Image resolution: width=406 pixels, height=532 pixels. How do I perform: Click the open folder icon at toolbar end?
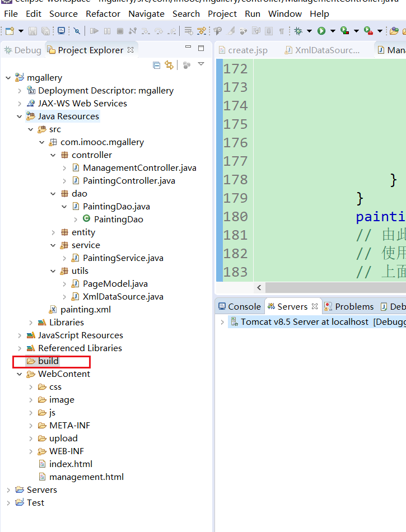pyautogui.click(x=394, y=31)
